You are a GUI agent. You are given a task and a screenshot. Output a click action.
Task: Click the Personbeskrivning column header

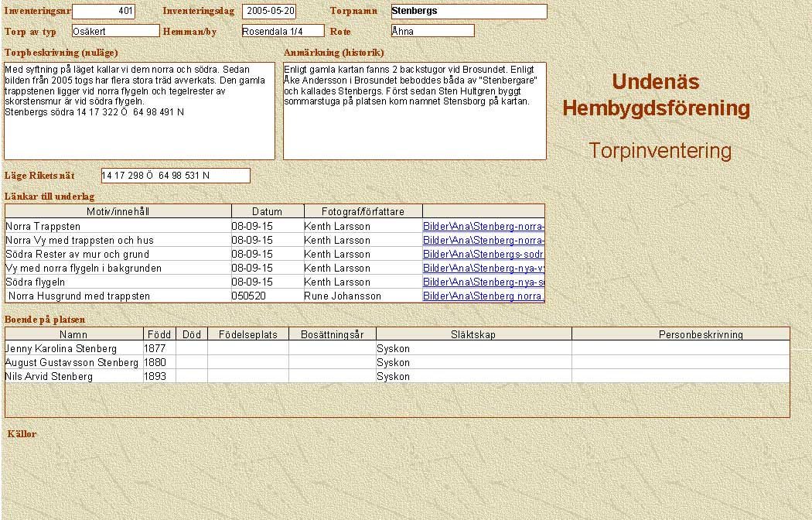681,334
